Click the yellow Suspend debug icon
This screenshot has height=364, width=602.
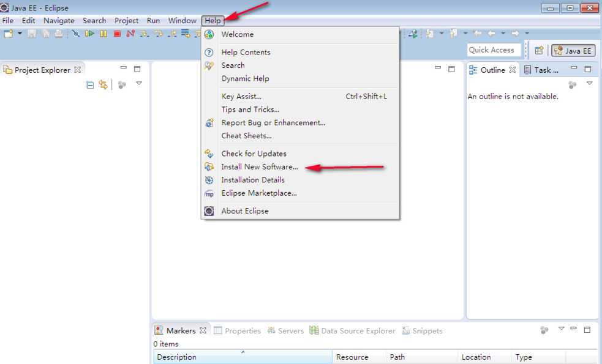pos(103,34)
